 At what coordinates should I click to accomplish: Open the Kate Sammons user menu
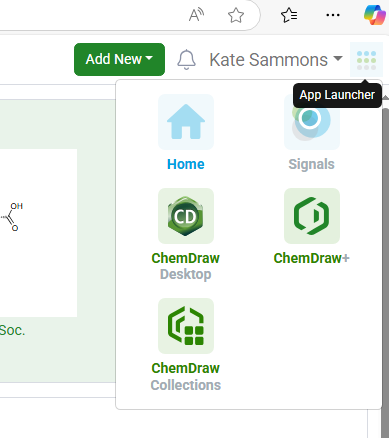tap(276, 60)
